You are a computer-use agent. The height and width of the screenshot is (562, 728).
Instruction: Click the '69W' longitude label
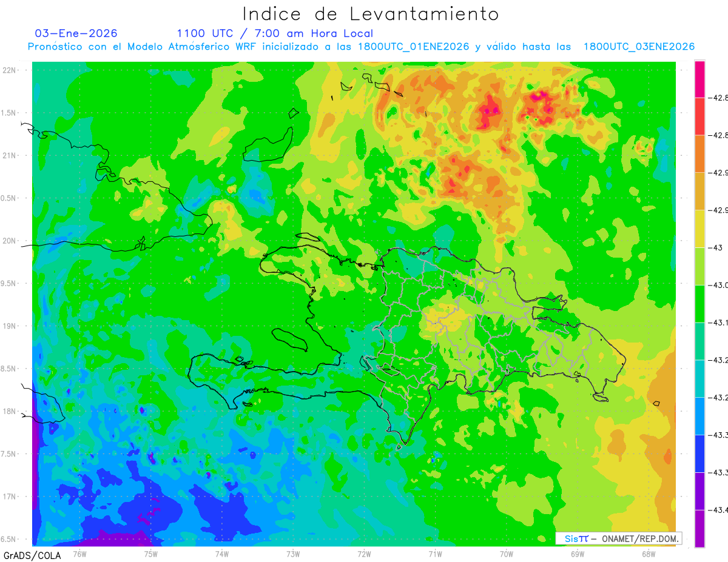pos(577,554)
